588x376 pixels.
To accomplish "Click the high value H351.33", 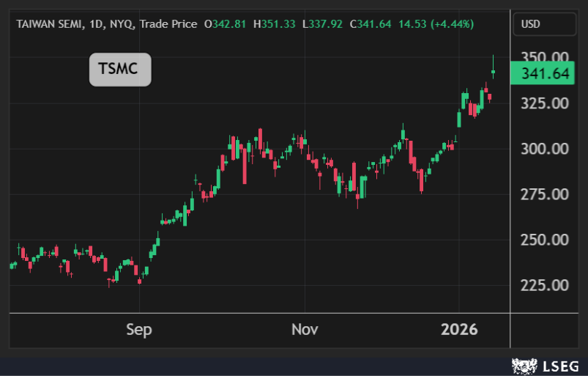I will [274, 24].
